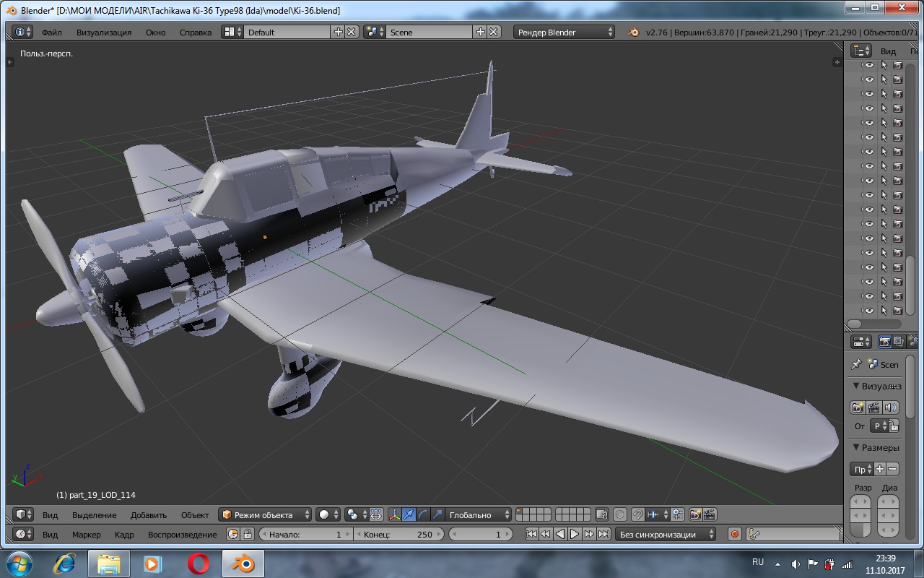Image resolution: width=924 pixels, height=578 pixels.
Task: Open the Режим объекта mode dropdown
Action: tap(266, 515)
